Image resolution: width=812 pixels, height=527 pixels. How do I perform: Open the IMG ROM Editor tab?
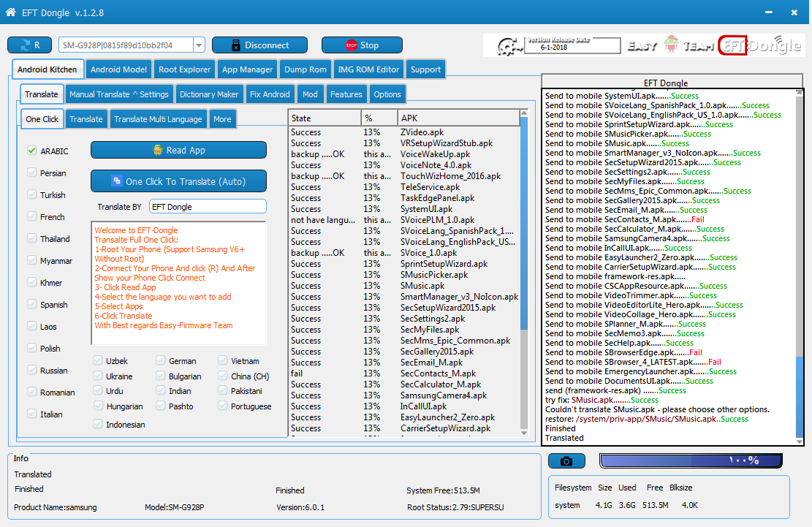(368, 69)
